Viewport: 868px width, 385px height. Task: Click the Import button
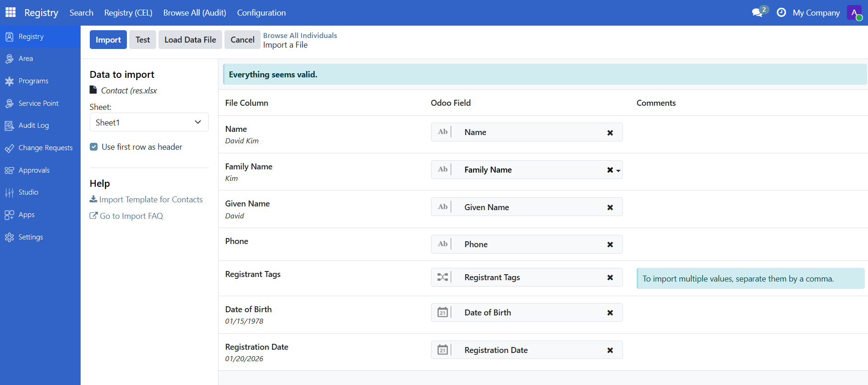coord(108,40)
